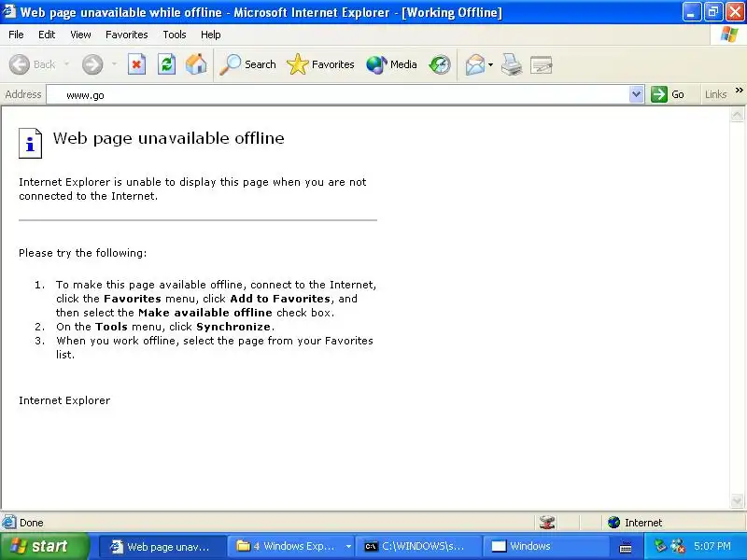Click the bold 'Synchronize' text
Viewport: 747px width, 560px height.
[233, 327]
